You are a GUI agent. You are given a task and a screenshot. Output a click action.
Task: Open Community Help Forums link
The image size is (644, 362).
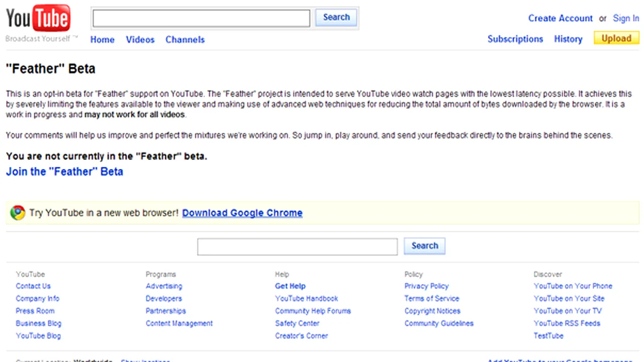[313, 311]
